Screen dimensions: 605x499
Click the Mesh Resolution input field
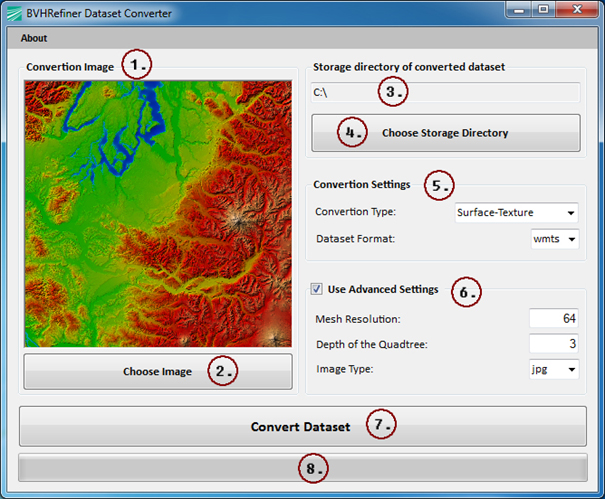click(x=554, y=319)
